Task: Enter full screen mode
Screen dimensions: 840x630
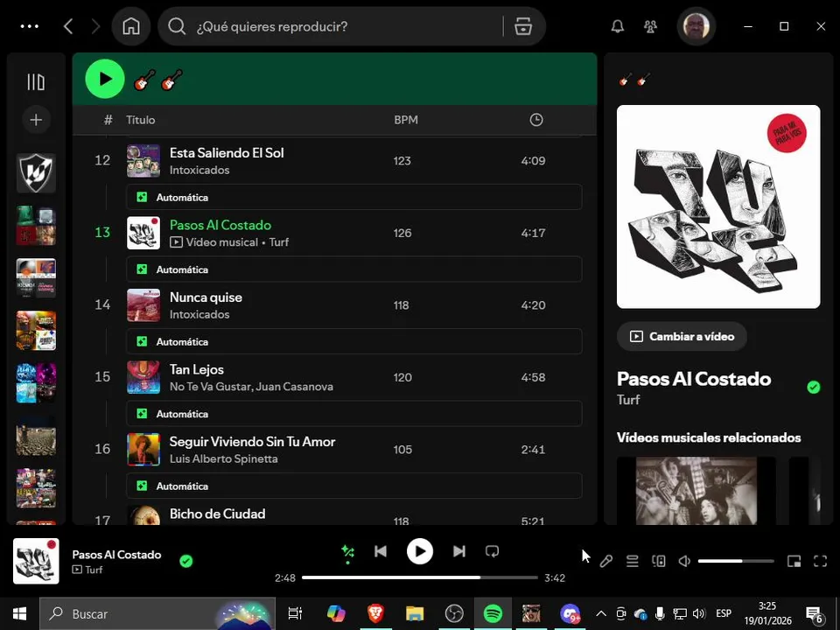Action: pyautogui.click(x=820, y=561)
